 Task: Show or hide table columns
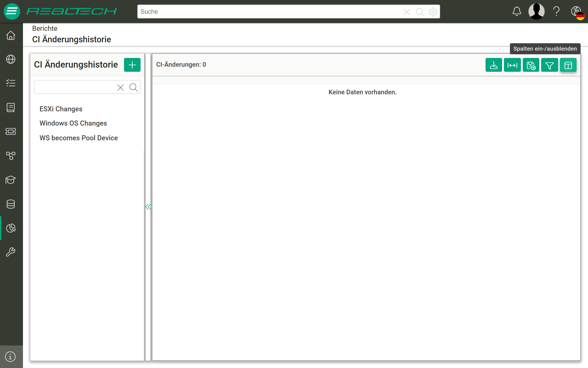(x=568, y=65)
